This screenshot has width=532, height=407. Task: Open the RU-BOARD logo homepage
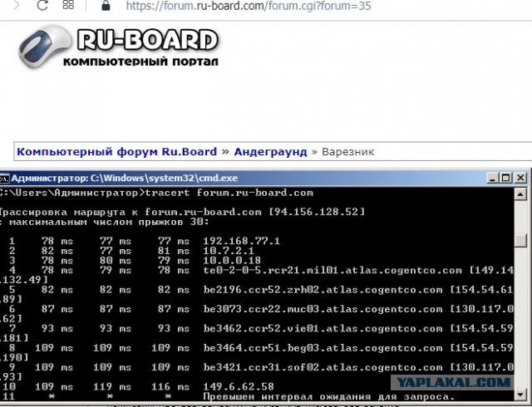(x=148, y=40)
